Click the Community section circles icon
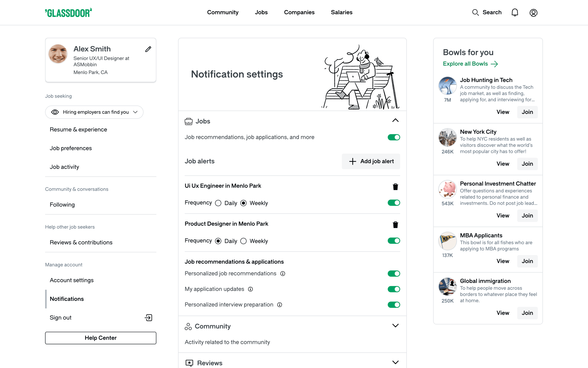Viewport: 588px width, 368px height. [x=188, y=327]
